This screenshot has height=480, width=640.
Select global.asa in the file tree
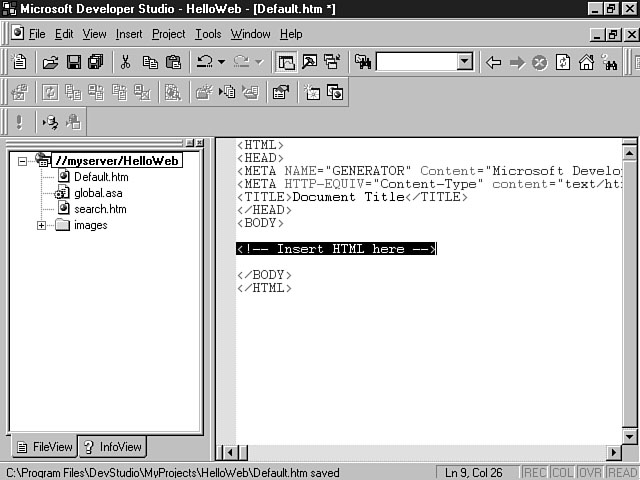click(x=98, y=193)
